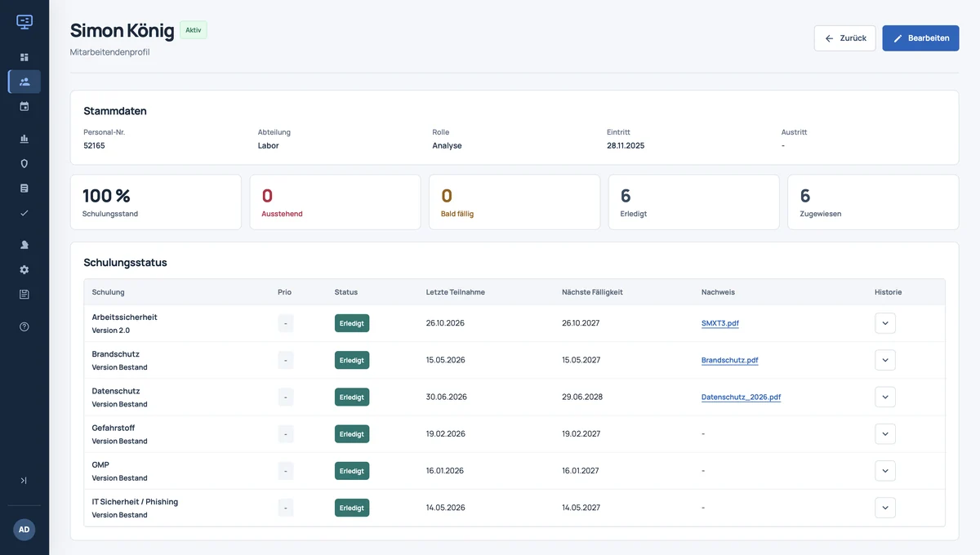Open the bar chart reports sidebar icon
This screenshot has height=555, width=980.
pyautogui.click(x=24, y=139)
